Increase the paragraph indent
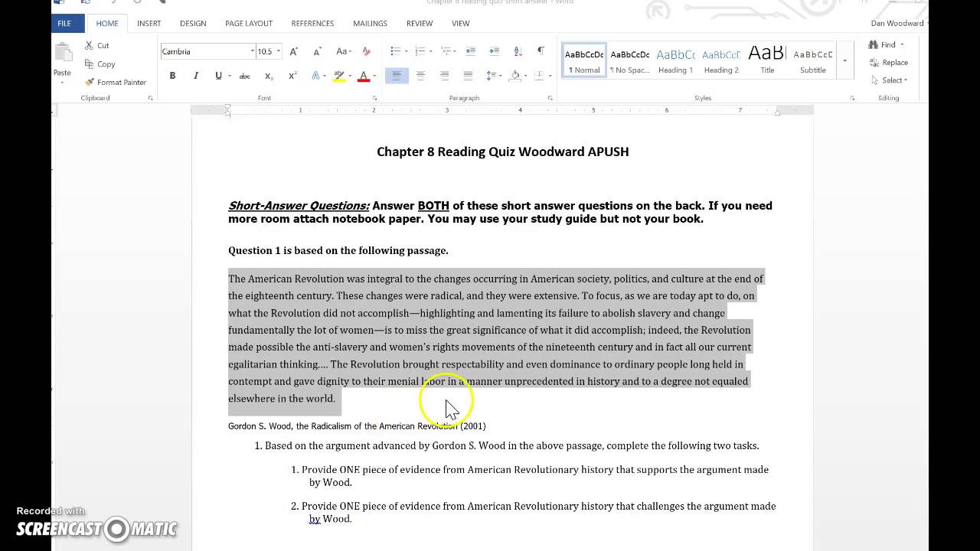The height and width of the screenshot is (551, 980). pos(493,51)
